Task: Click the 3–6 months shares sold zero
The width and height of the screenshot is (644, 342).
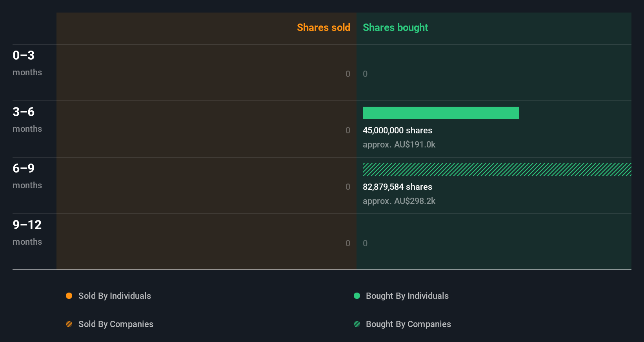Action: (x=348, y=130)
